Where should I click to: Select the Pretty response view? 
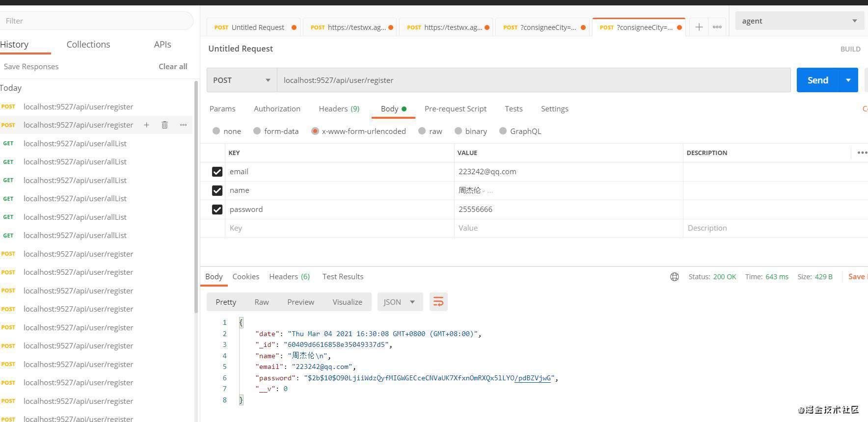click(226, 302)
